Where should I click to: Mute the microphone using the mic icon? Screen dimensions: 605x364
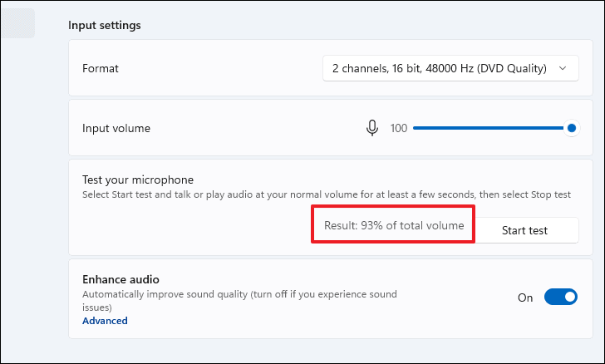[x=372, y=128]
